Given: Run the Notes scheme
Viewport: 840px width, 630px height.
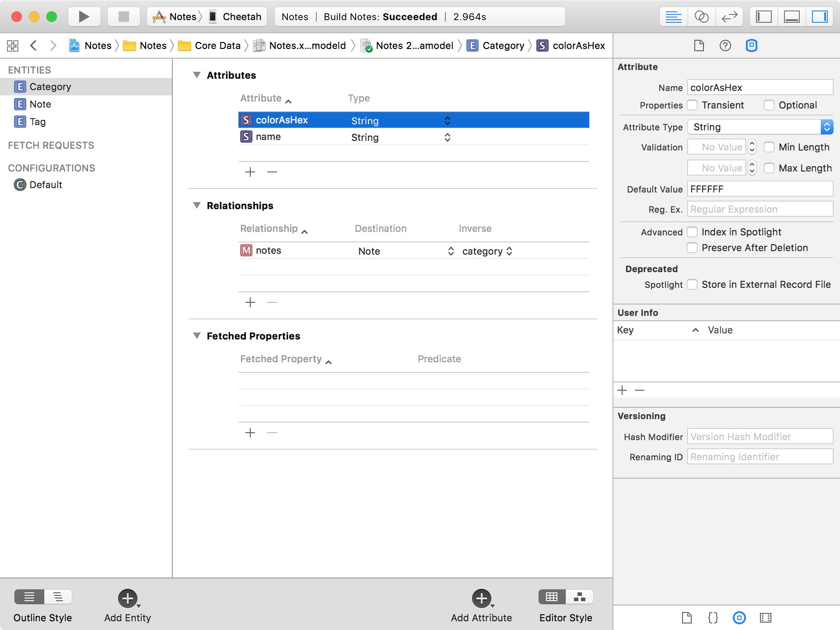Looking at the screenshot, I should click(84, 17).
